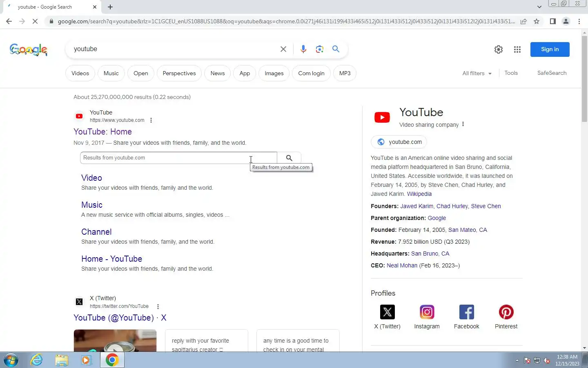Open the San Mateo, CA link
This screenshot has height=368, width=588.
468,230
